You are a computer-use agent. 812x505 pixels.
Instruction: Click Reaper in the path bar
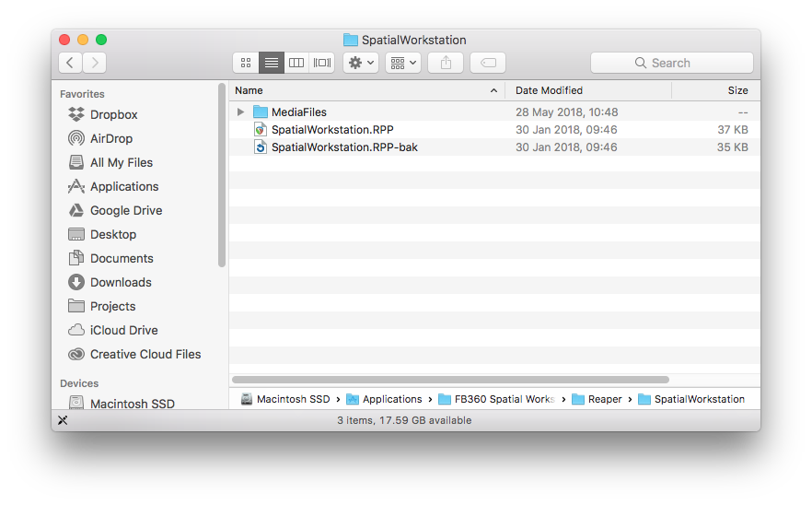pos(597,399)
